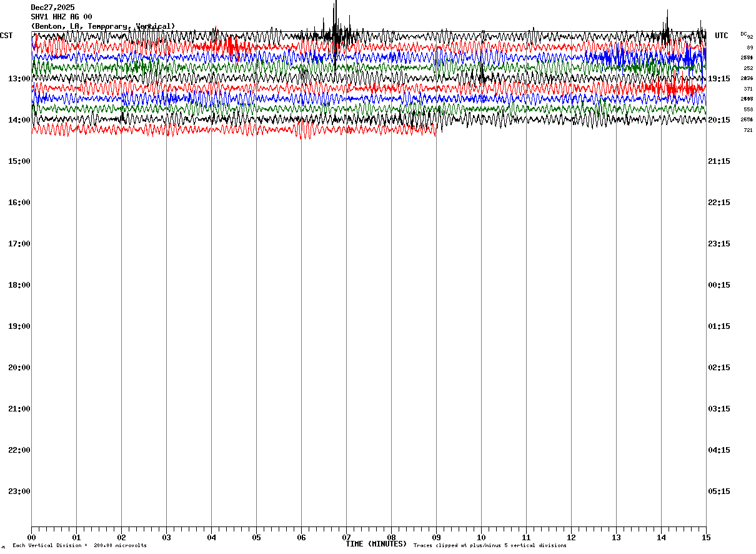
Task: Click the DC offset value 721
Action: pos(748,130)
